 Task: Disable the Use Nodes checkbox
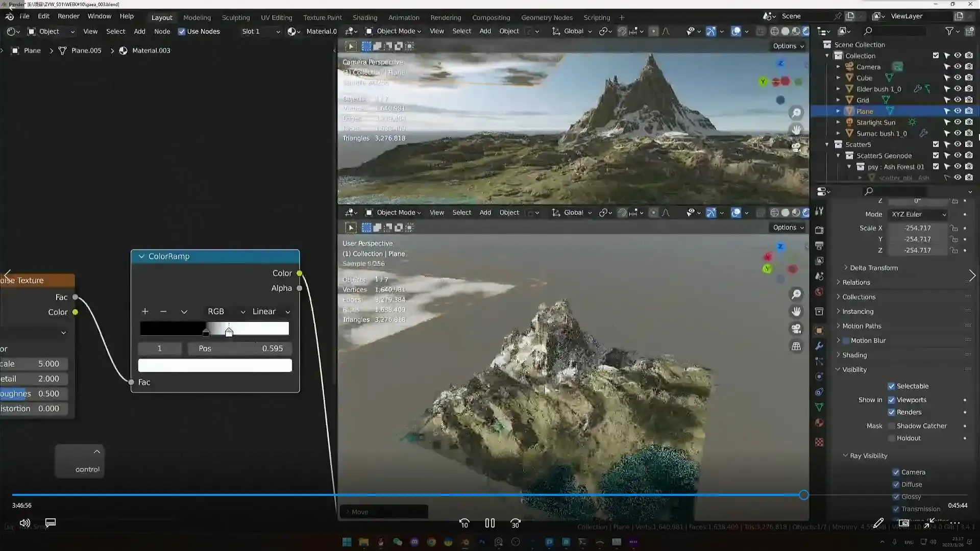[182, 32]
